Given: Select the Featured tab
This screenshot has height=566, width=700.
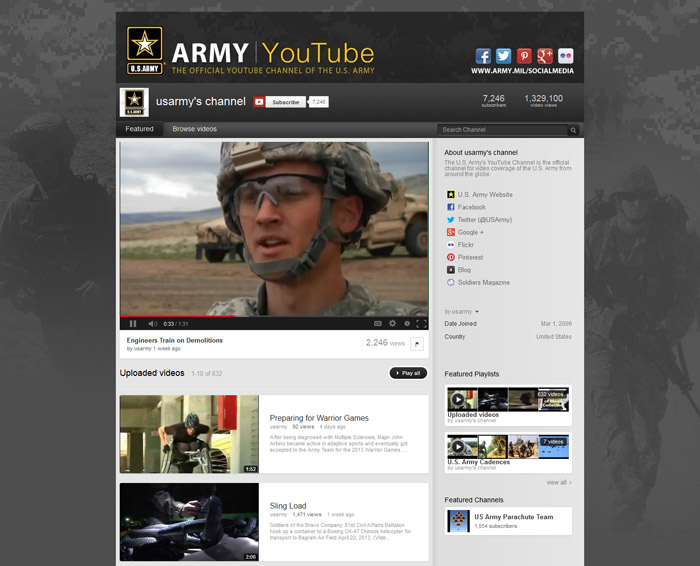Looking at the screenshot, I should [140, 129].
